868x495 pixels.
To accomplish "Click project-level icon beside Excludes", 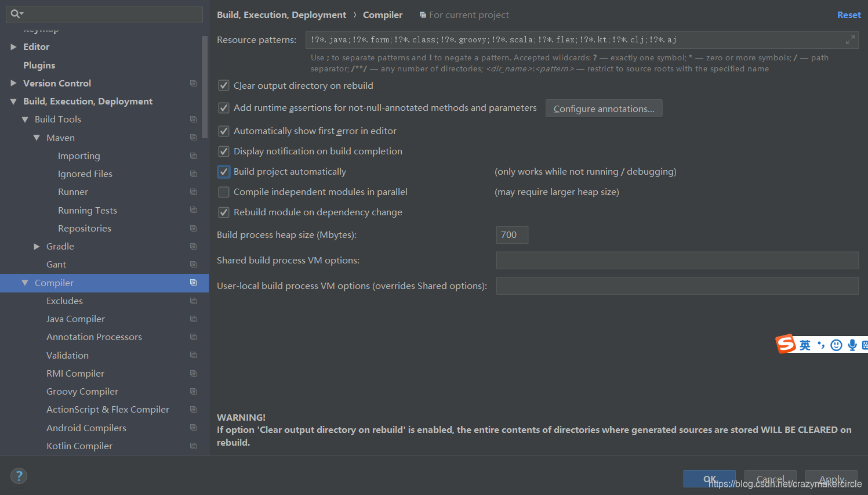I will pos(194,301).
